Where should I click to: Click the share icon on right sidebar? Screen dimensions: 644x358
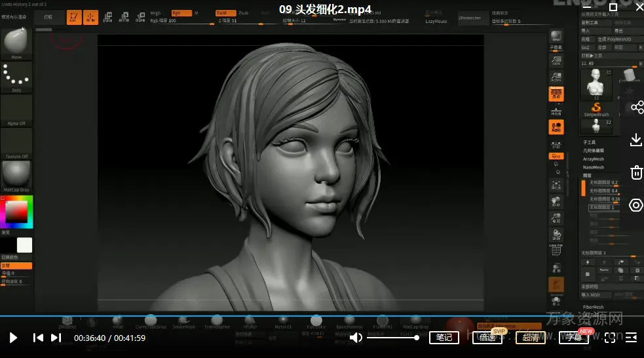[636, 108]
